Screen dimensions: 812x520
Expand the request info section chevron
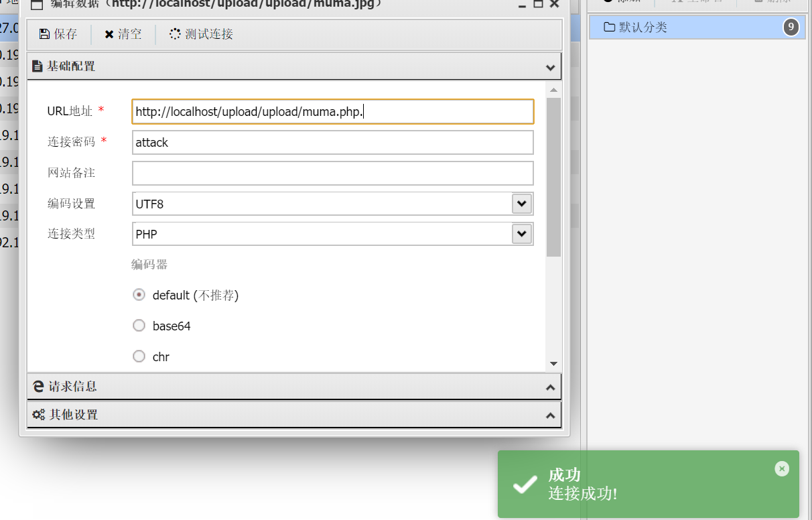550,387
